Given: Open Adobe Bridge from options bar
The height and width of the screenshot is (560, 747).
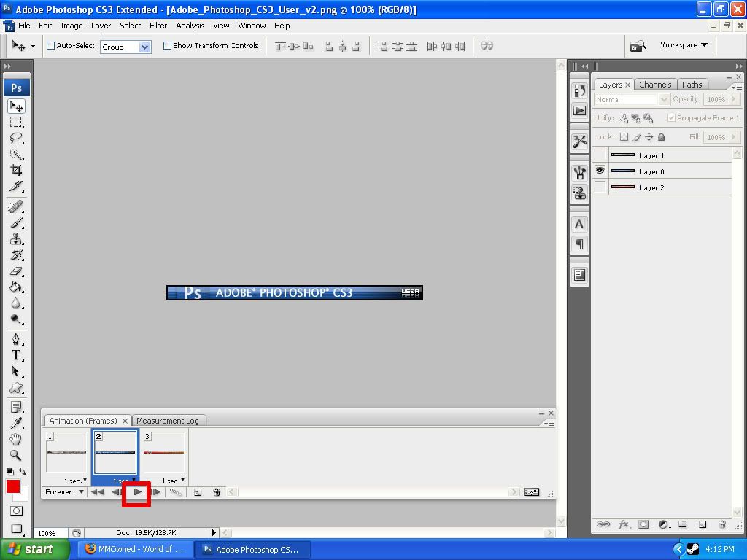Looking at the screenshot, I should [638, 46].
